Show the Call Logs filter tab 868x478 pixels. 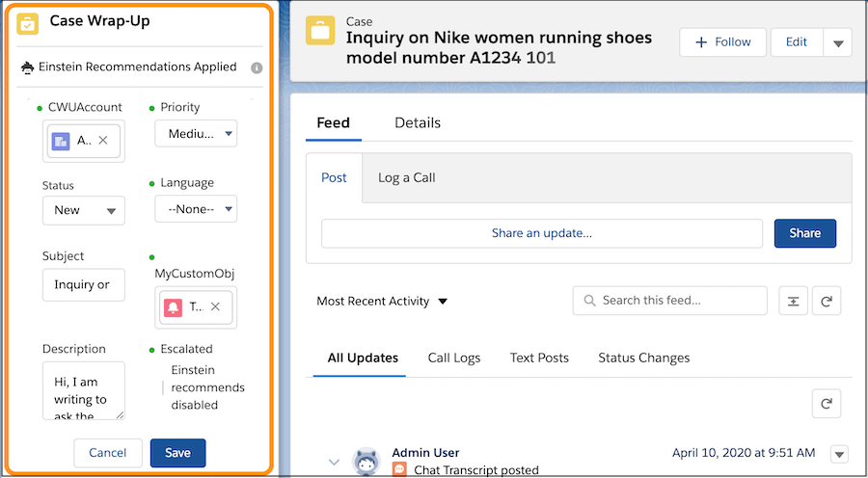coord(453,358)
